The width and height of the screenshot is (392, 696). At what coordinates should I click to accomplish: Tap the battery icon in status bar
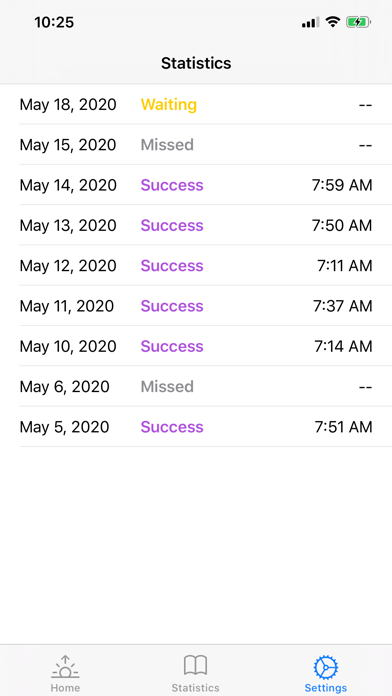(359, 22)
